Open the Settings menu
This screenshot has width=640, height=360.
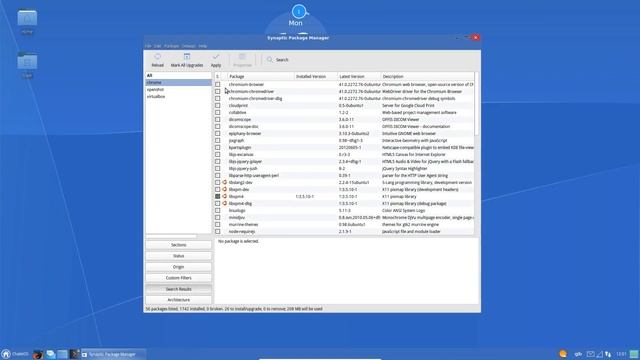(189, 46)
